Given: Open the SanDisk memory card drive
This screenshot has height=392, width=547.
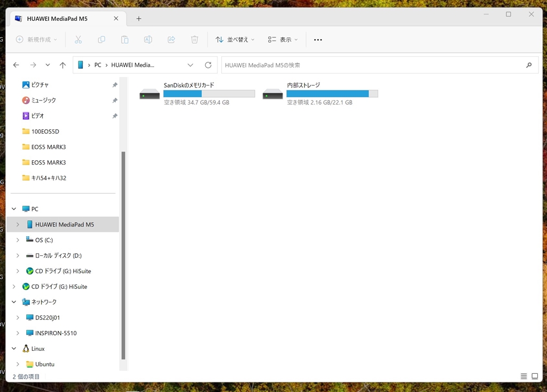Looking at the screenshot, I should click(x=150, y=94).
